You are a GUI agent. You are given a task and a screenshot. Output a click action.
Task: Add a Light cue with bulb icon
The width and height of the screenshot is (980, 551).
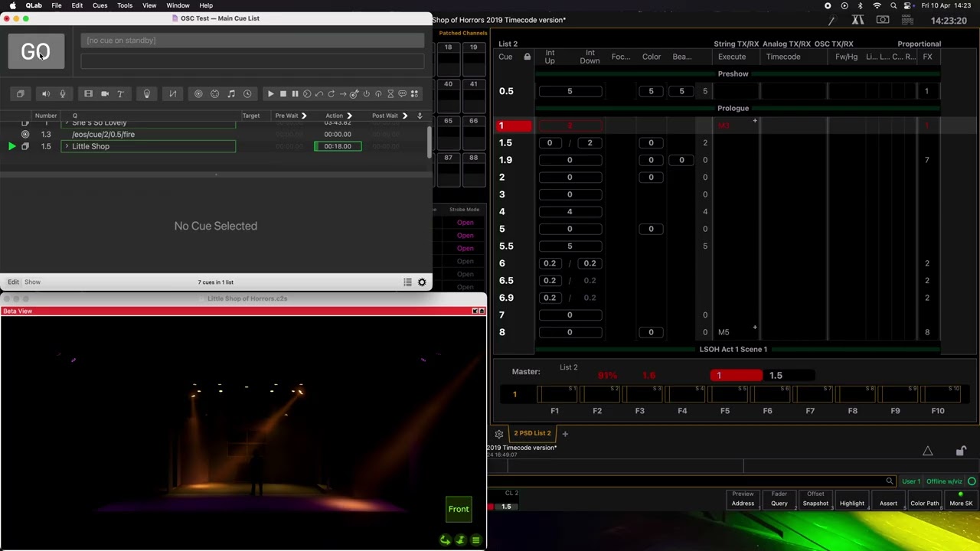click(x=147, y=94)
